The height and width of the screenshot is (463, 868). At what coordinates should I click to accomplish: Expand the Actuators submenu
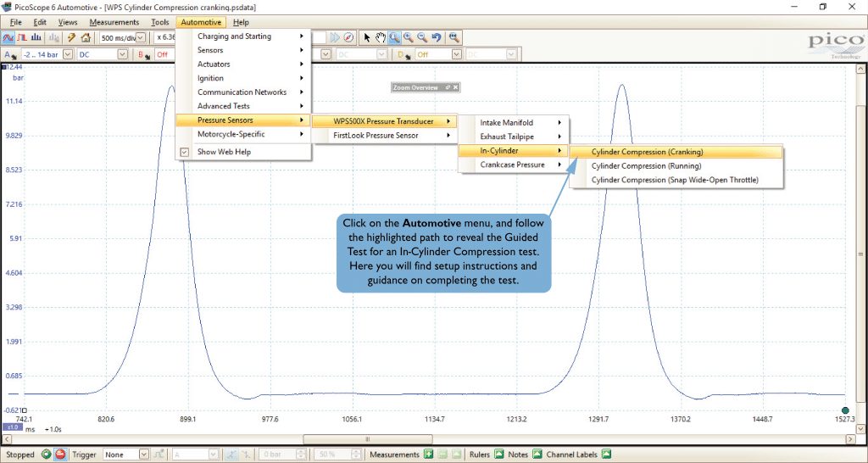pyautogui.click(x=243, y=64)
